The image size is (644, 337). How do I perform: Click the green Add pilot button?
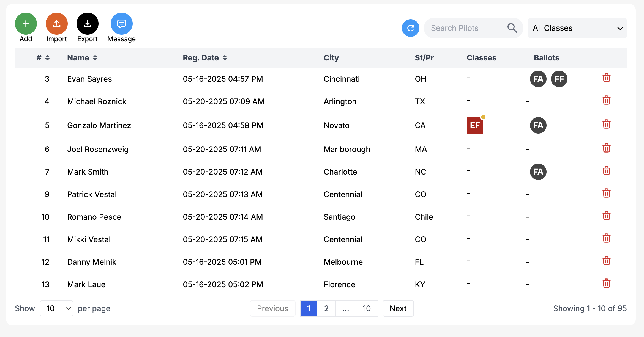tap(26, 24)
